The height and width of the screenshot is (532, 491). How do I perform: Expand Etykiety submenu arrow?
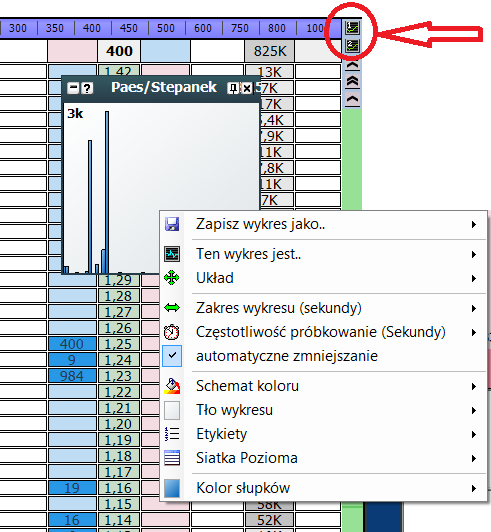coord(474,434)
